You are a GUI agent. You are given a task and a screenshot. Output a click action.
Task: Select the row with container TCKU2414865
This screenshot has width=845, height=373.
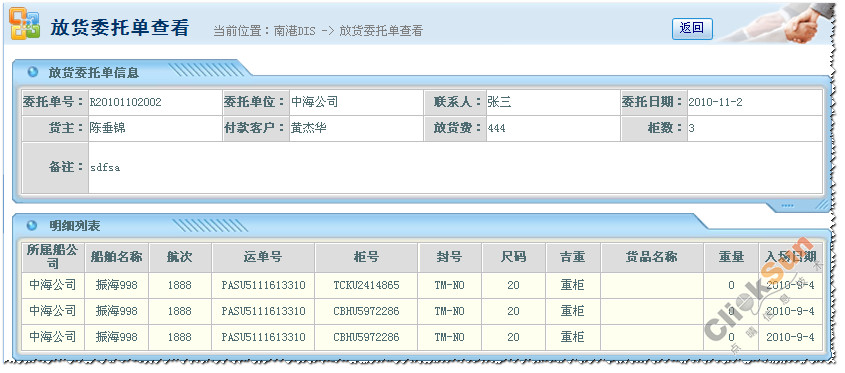tap(422, 285)
